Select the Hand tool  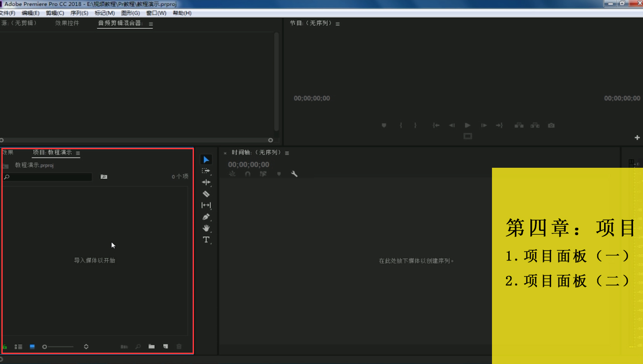(x=206, y=228)
